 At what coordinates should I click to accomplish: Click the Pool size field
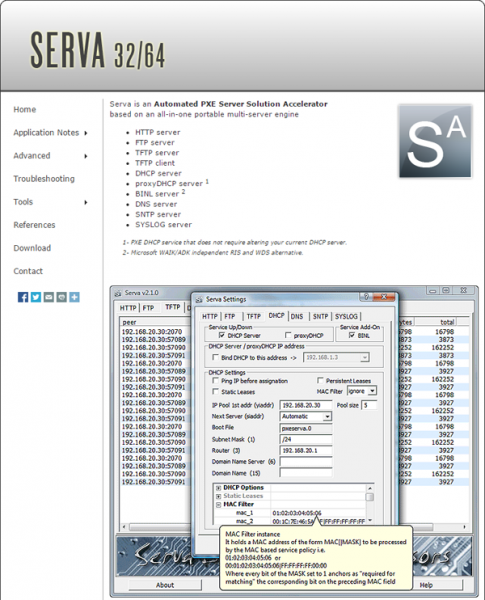369,405
